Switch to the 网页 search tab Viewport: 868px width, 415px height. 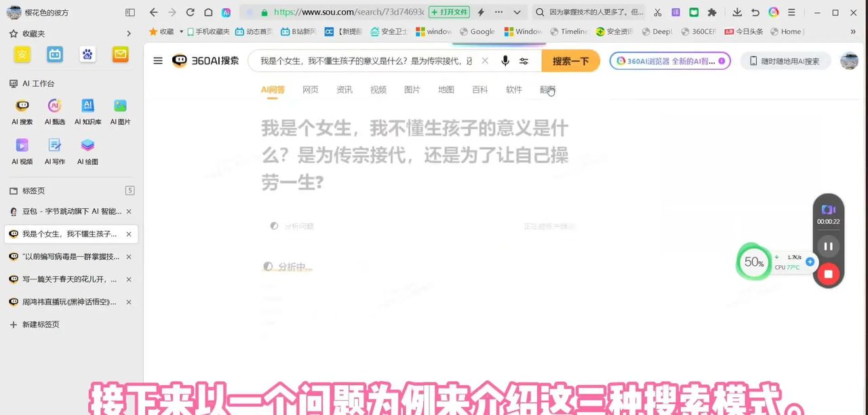(x=310, y=89)
